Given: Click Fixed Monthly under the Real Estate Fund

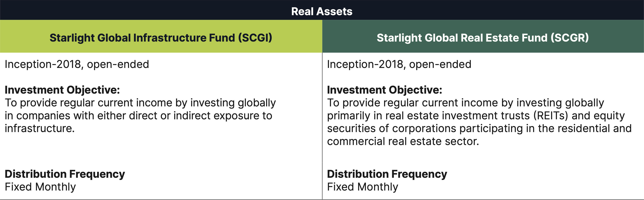Looking at the screenshot, I should [362, 187].
